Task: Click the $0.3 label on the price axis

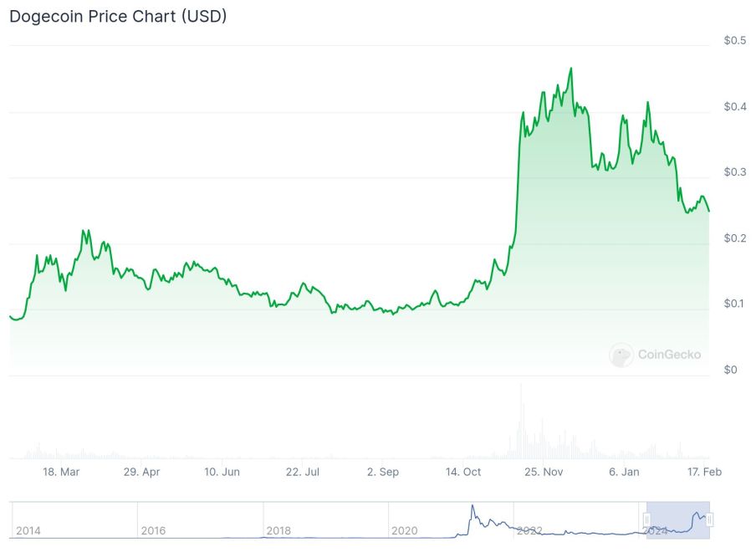Action: pos(735,172)
